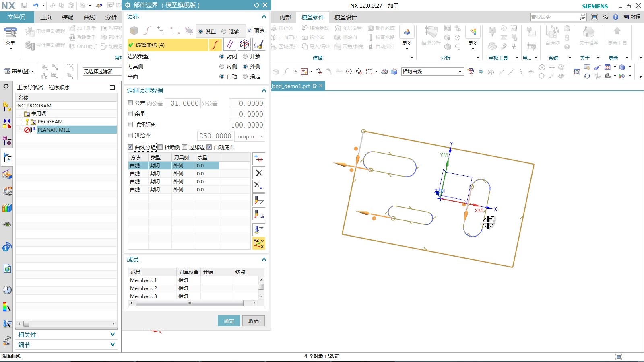Click the X remove icon beside the boundary list
Image resolution: width=644 pixels, height=362 pixels.
click(x=259, y=173)
